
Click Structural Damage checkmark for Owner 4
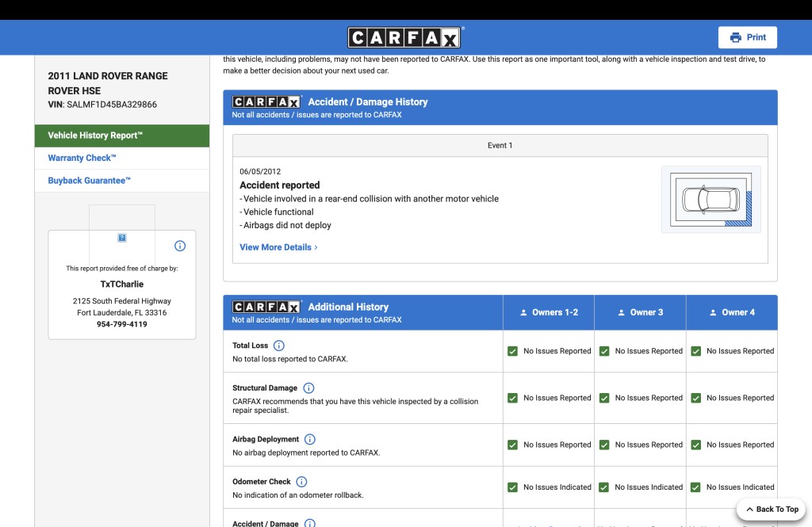click(696, 398)
